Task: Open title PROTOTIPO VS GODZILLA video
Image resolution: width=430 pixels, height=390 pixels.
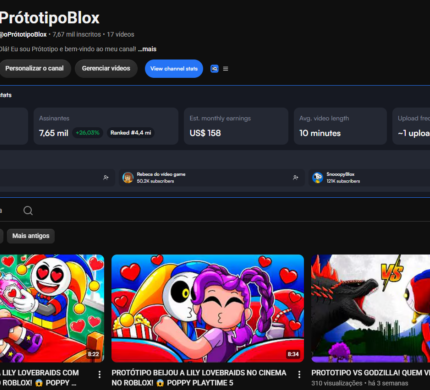Action: pos(371,373)
